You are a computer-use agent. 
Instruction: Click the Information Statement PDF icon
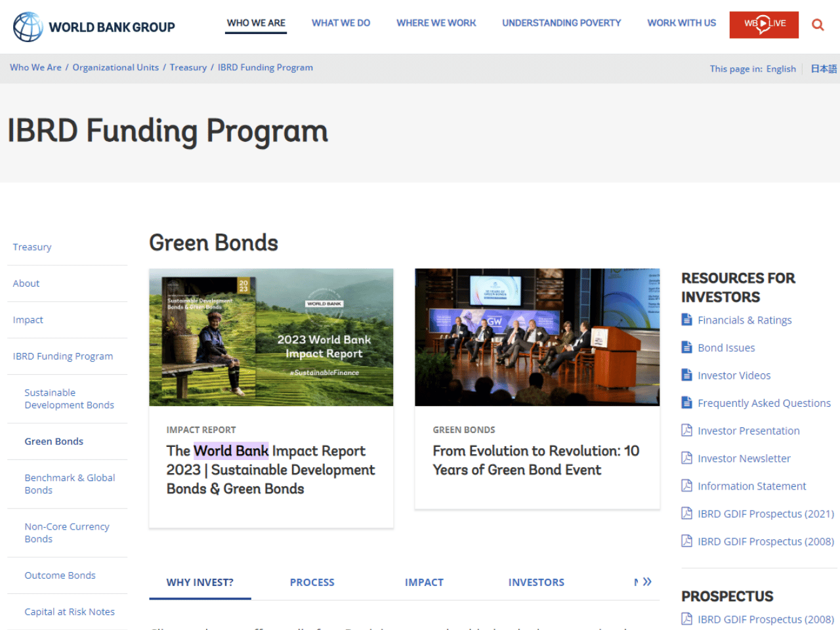coord(686,485)
